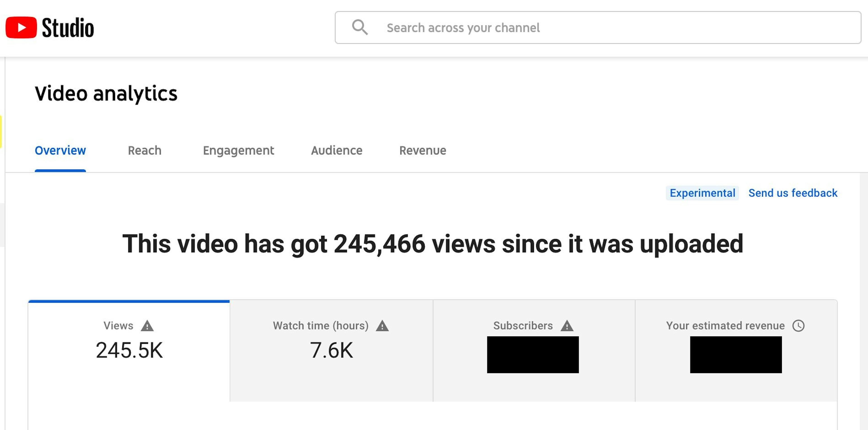
Task: Click the warning icon next to Views
Action: (x=147, y=326)
